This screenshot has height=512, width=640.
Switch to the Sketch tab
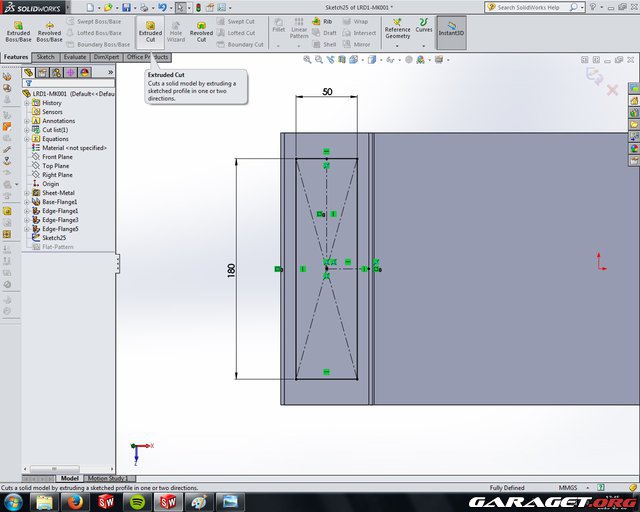pyautogui.click(x=46, y=57)
